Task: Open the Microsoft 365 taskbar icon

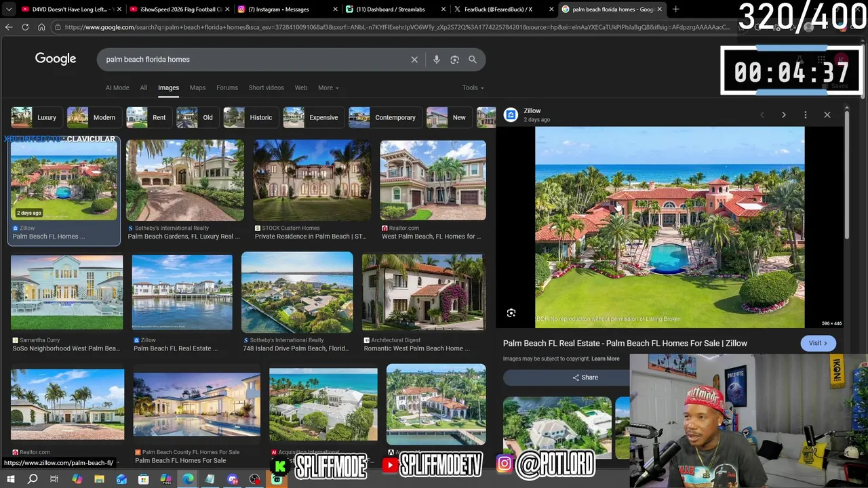Action: pyautogui.click(x=165, y=479)
